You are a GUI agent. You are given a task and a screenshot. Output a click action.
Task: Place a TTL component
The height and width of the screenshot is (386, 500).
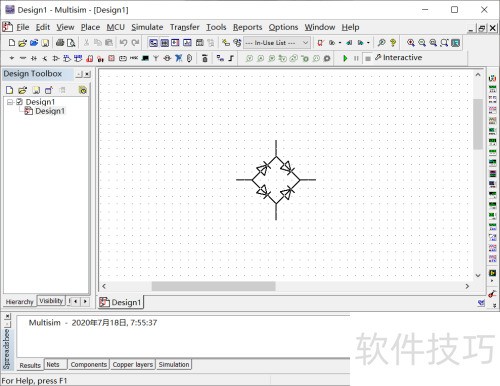click(x=67, y=58)
